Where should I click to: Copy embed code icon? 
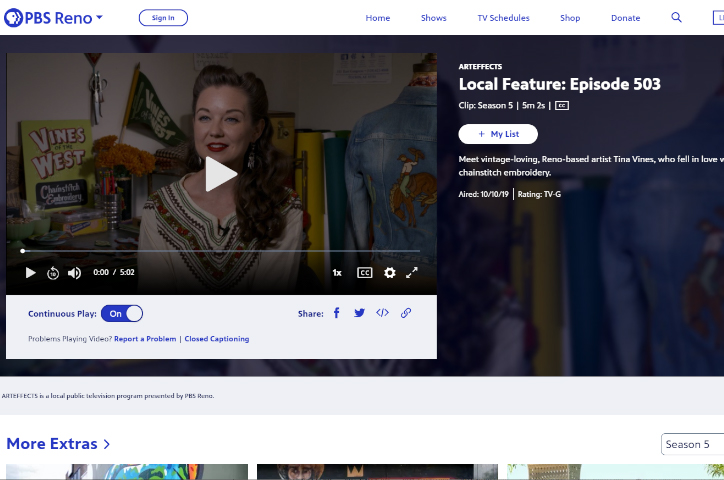[382, 313]
